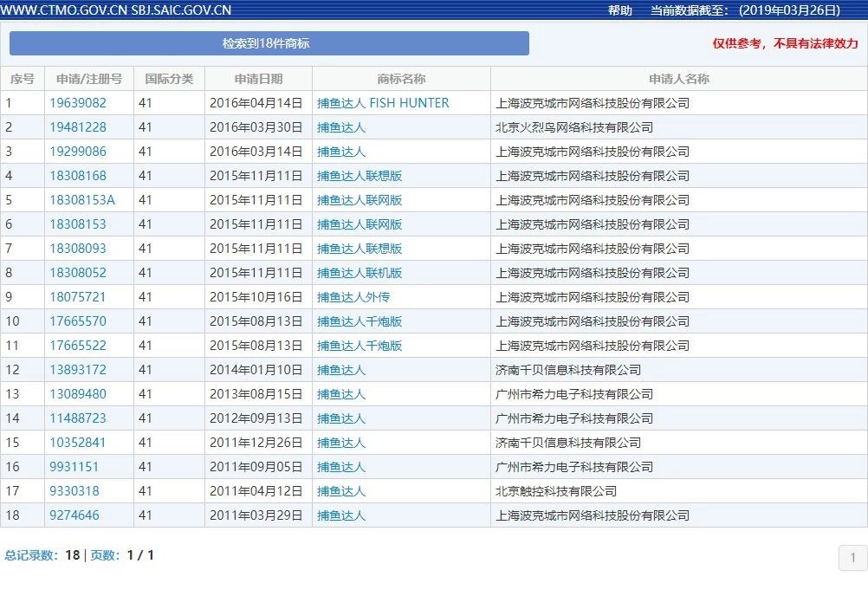Select the 总记录数 18 total text
The height and width of the screenshot is (596, 868).
click(42, 555)
